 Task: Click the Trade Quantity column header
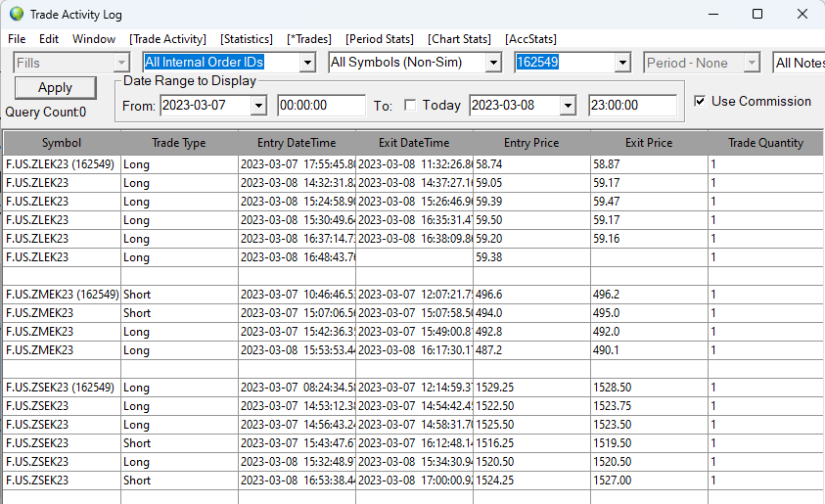pyautogui.click(x=765, y=143)
